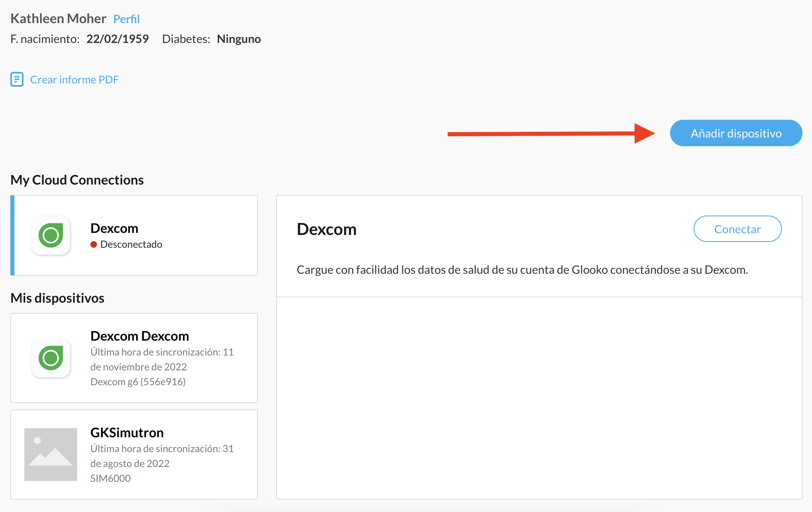Click the My Cloud Connections heading
The image size is (812, 512).
click(77, 180)
